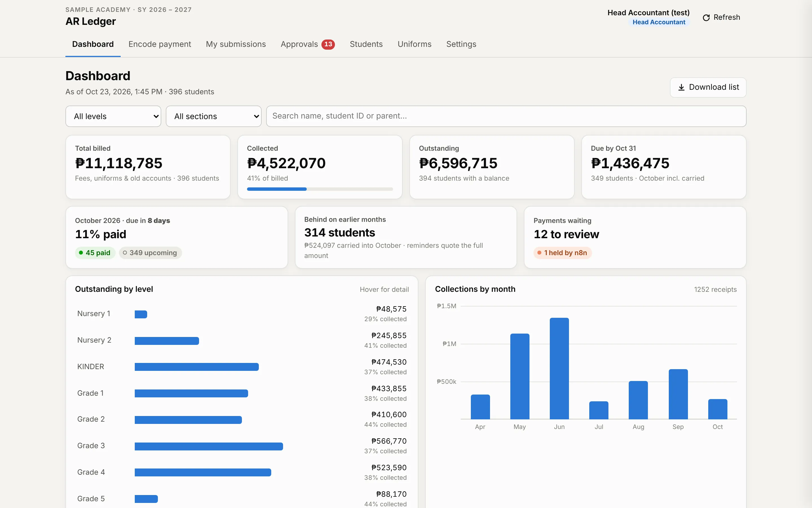
Task: Click the Grade 1 outstanding bar
Action: [x=191, y=393]
